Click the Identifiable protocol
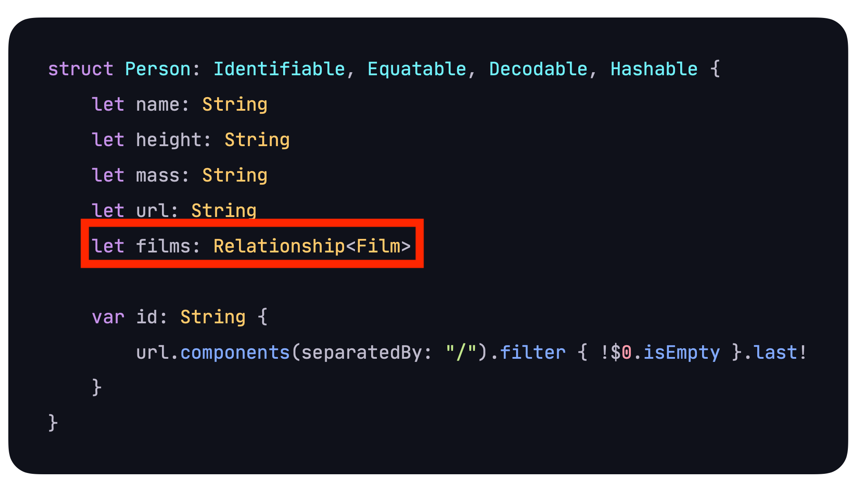The height and width of the screenshot is (490, 868). click(x=279, y=69)
